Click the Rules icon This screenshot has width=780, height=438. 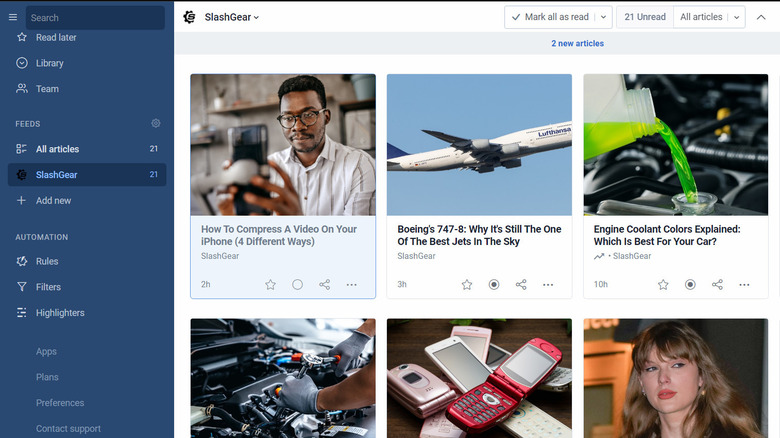pos(22,261)
